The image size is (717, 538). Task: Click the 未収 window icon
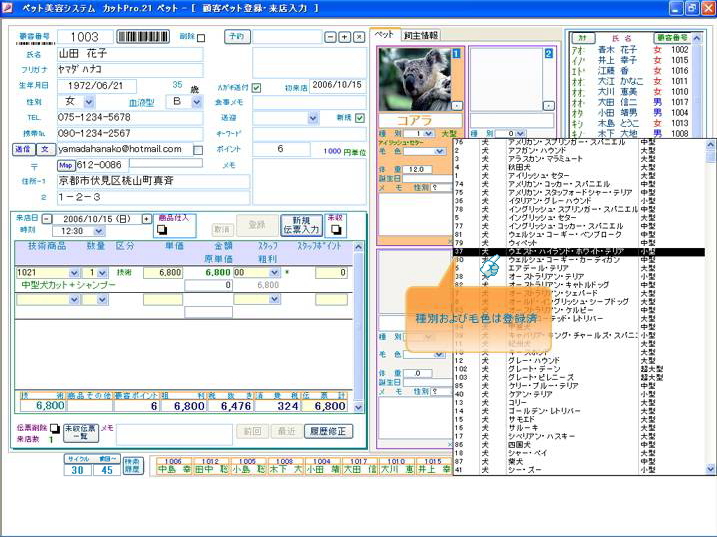coord(336,229)
